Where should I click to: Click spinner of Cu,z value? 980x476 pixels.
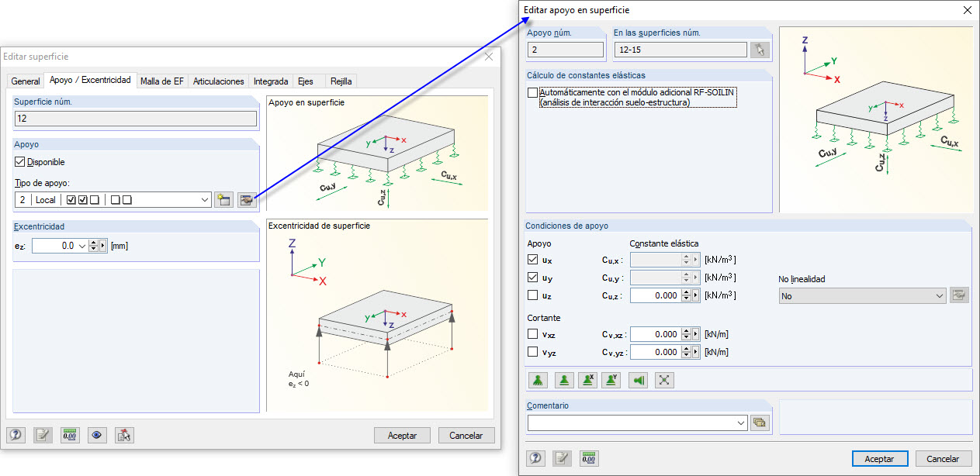click(686, 295)
